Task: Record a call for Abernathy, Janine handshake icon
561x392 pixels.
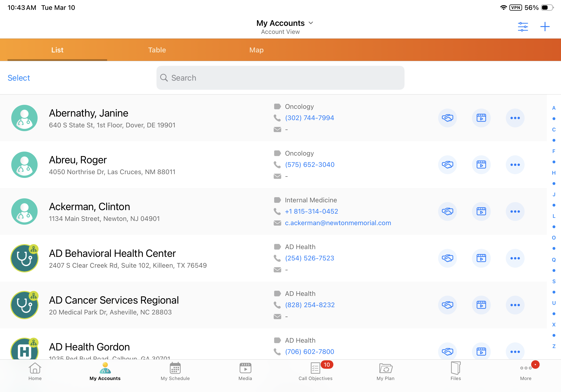Action: [x=447, y=118]
